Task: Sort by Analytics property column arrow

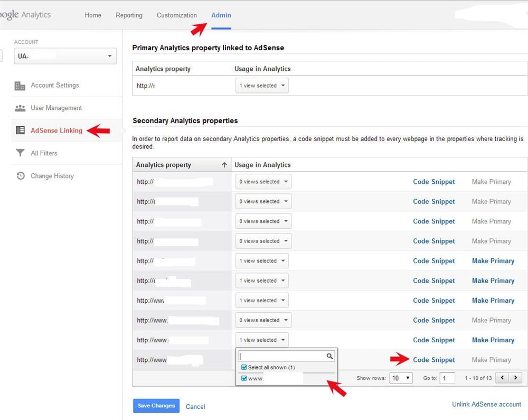Action: [224, 165]
